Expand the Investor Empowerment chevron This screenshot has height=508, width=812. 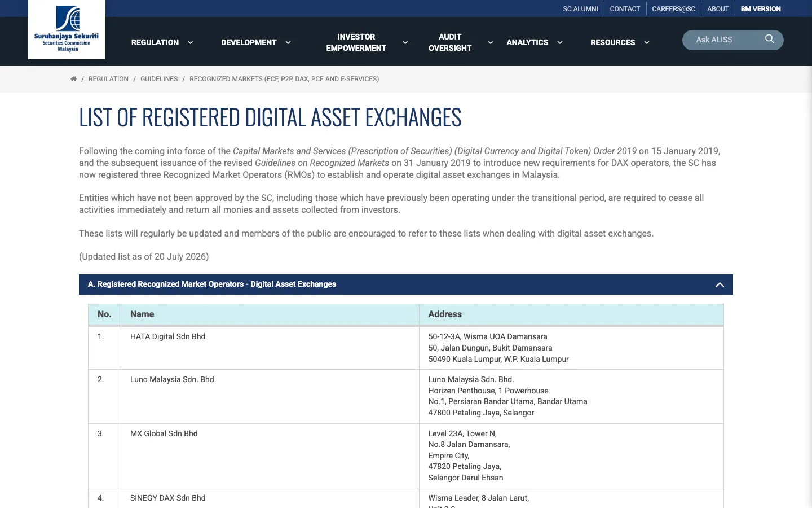click(405, 42)
